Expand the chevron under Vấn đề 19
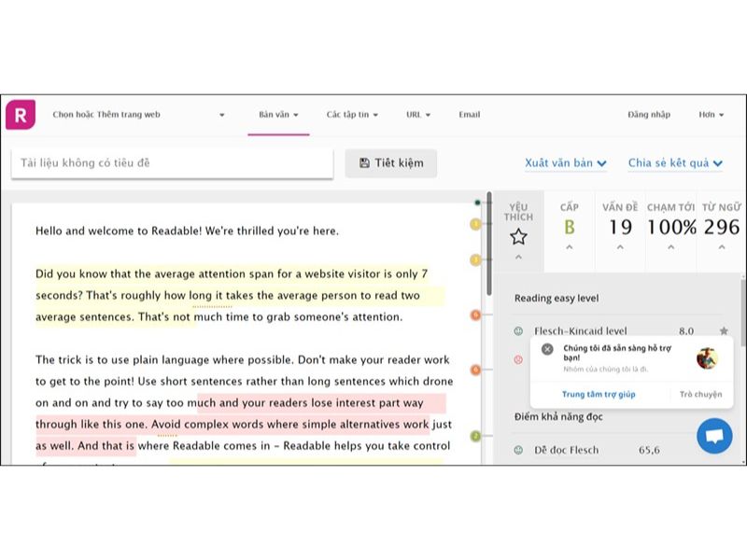This screenshot has height=560, width=747. pyautogui.click(x=620, y=247)
